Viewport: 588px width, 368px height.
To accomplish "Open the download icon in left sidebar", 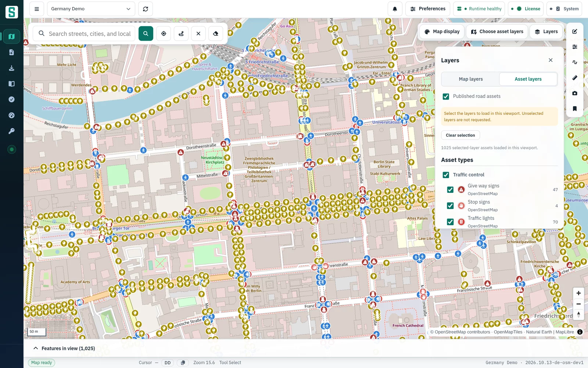I will tap(11, 68).
